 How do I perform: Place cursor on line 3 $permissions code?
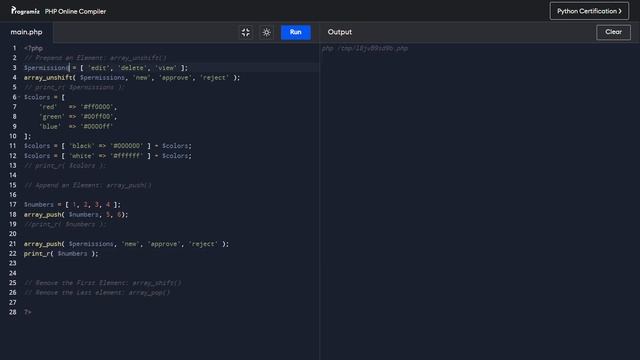coord(106,68)
